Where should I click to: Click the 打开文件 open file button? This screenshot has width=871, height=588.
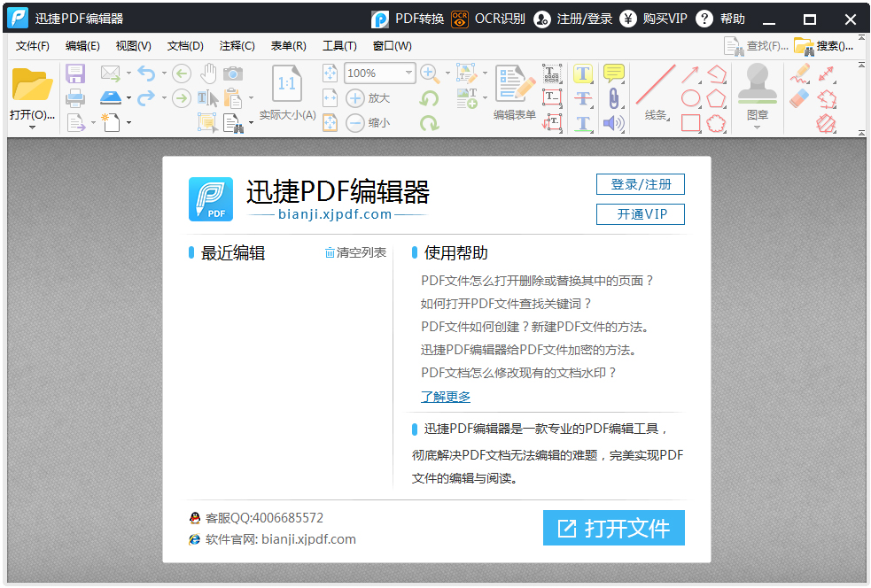614,528
